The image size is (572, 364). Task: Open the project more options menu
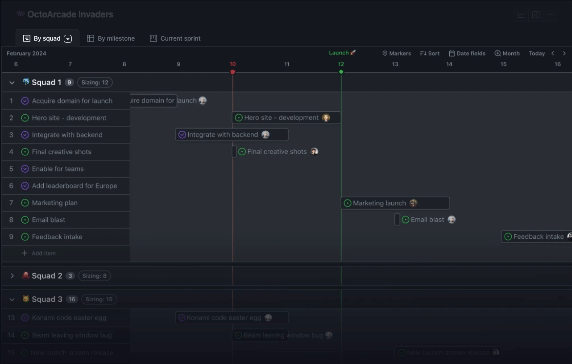click(x=551, y=15)
